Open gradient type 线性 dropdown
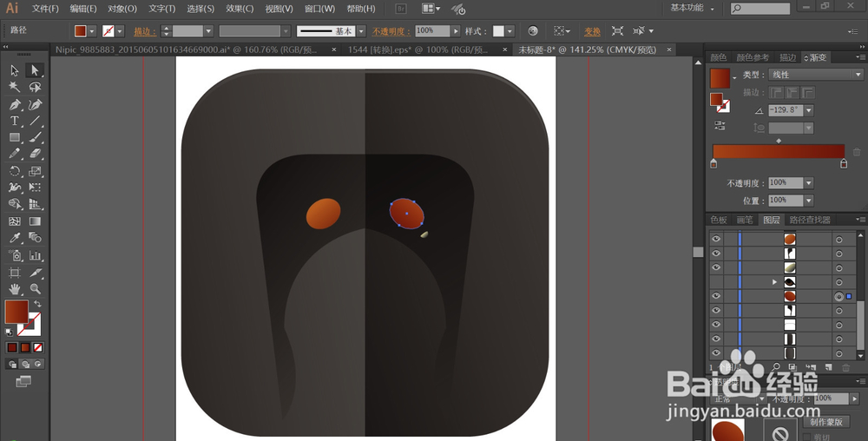 click(x=815, y=75)
